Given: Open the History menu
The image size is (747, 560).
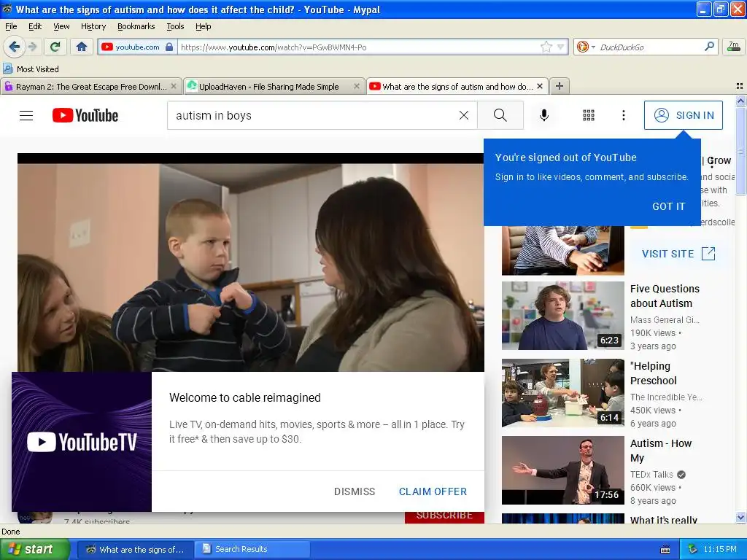Looking at the screenshot, I should [x=93, y=26].
